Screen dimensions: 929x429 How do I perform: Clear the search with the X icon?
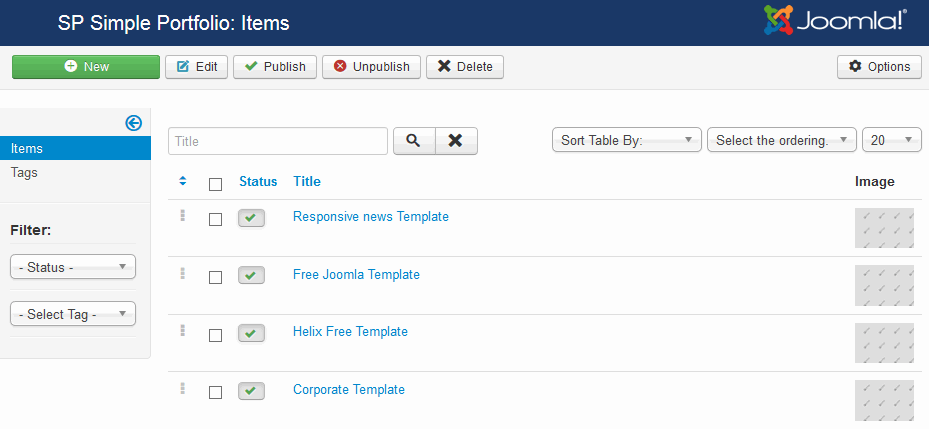click(x=456, y=141)
